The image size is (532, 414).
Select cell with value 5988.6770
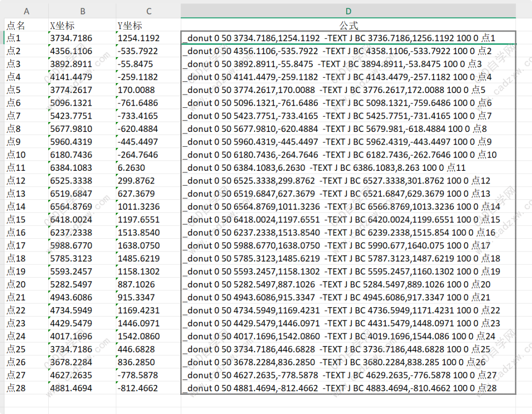point(82,245)
